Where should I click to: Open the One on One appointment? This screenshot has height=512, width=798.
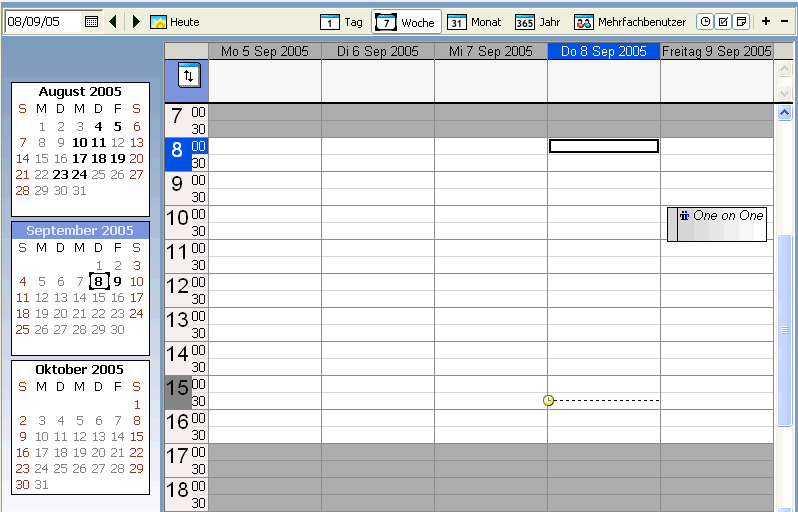pos(717,224)
